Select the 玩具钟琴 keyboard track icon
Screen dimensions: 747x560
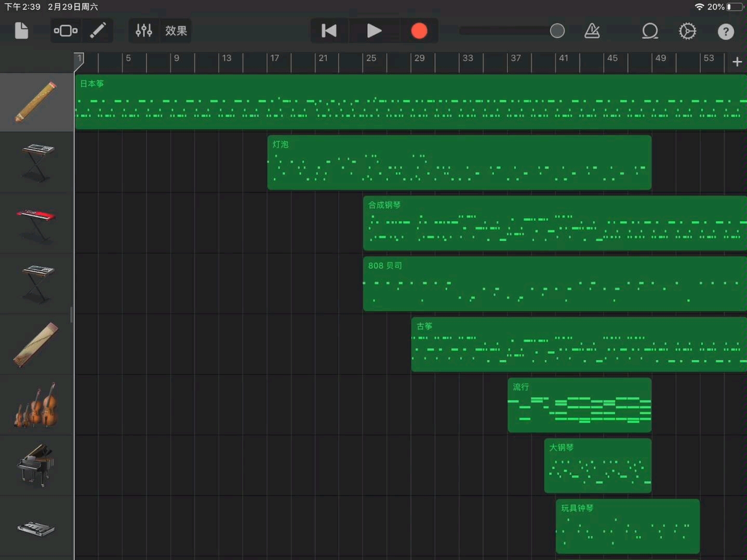tap(36, 529)
